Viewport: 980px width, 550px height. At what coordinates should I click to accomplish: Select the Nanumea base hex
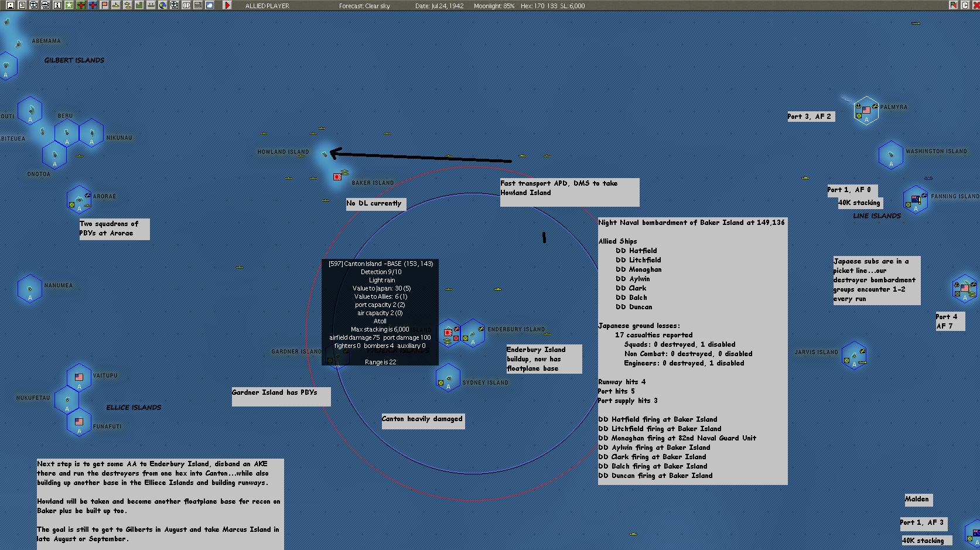click(x=30, y=289)
